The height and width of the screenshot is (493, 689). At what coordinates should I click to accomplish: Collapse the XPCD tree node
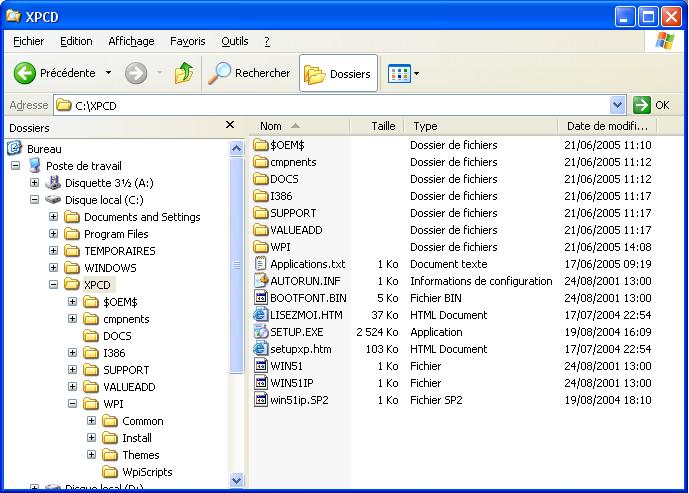(53, 285)
